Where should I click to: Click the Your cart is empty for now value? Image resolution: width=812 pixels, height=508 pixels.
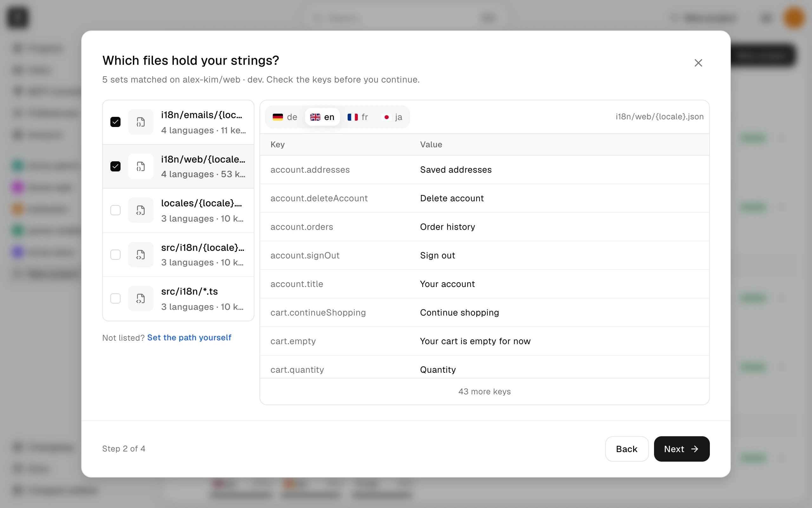coord(475,341)
